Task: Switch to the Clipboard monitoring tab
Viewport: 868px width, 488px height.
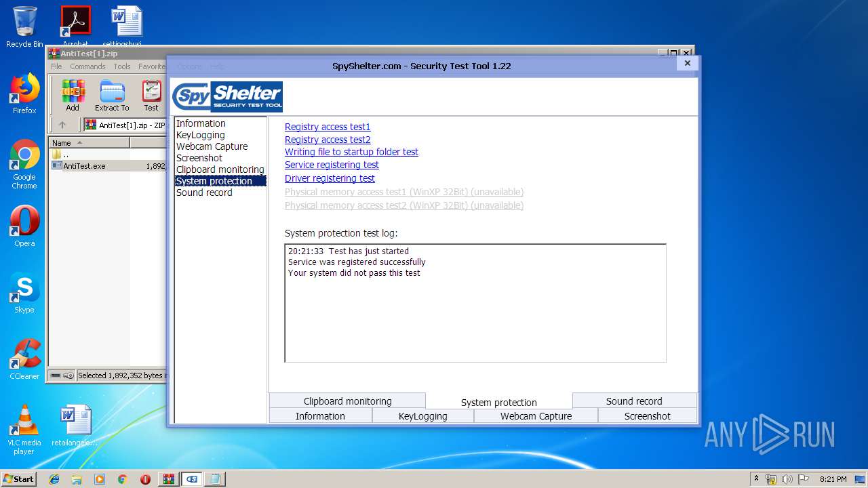Action: pyautogui.click(x=347, y=401)
